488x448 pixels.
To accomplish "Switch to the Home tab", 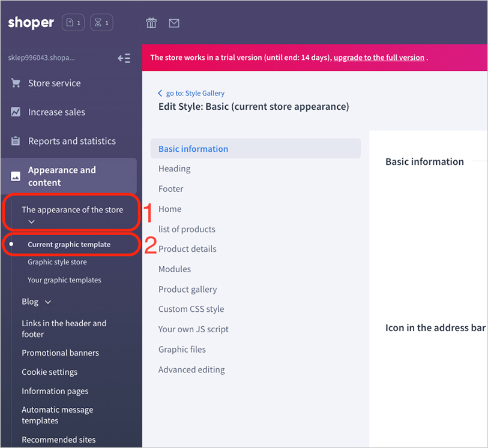I will (170, 209).
